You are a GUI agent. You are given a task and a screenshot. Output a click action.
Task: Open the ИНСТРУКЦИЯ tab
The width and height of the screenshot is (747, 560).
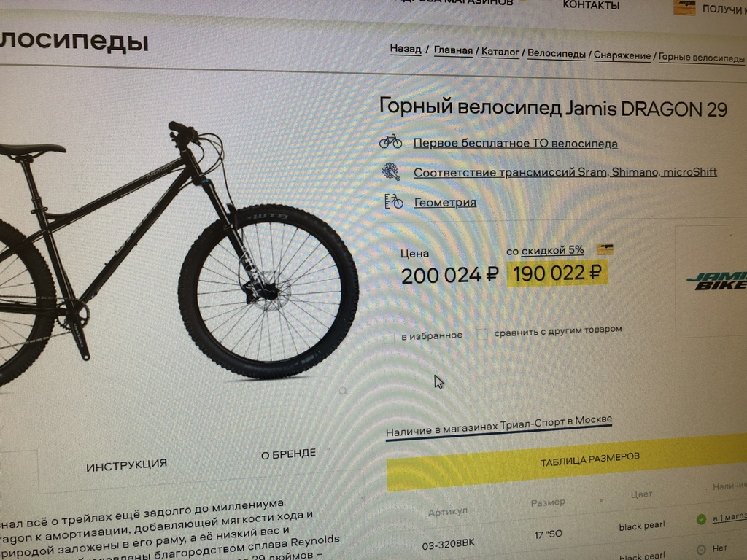point(126,464)
